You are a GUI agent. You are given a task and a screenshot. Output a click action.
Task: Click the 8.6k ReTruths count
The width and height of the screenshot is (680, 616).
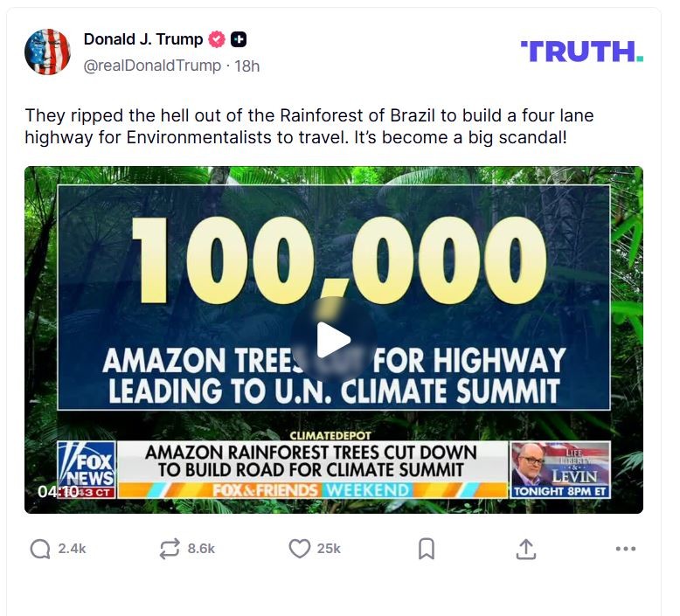click(x=201, y=549)
